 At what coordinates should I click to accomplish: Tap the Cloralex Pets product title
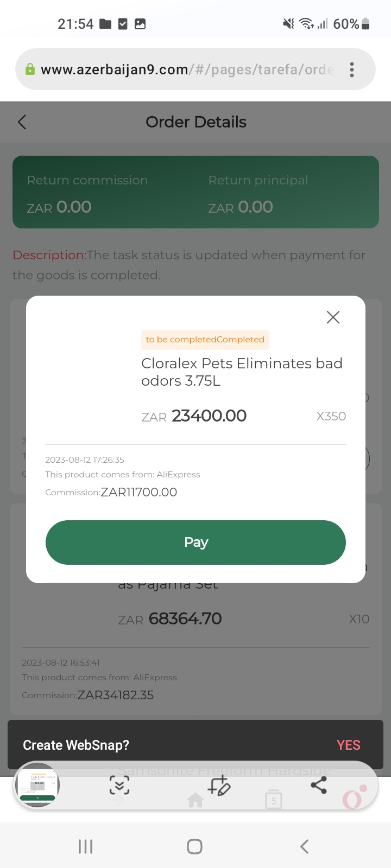(242, 372)
